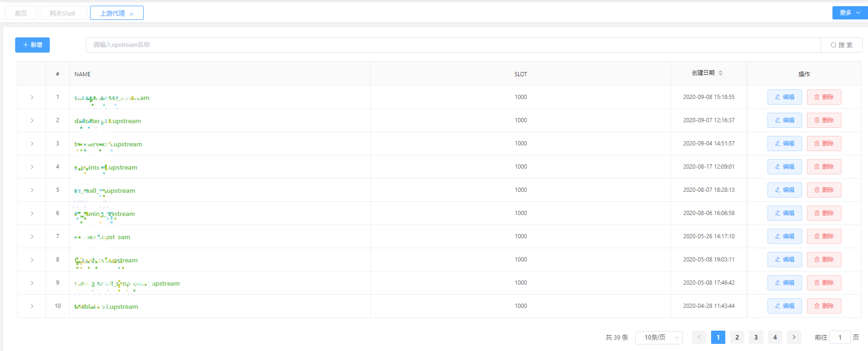Expand row 1 details with its chevron
This screenshot has height=351, width=868.
click(32, 97)
